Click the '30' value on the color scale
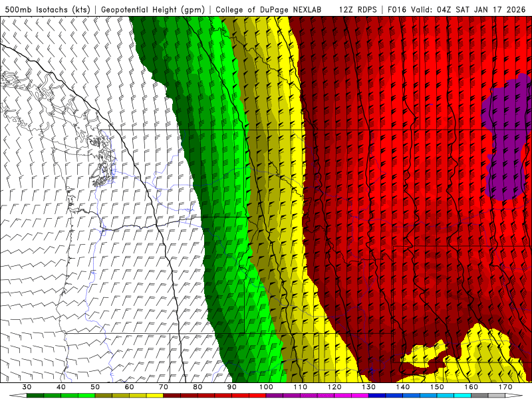Image resolution: width=532 pixels, height=399 pixels. tap(27, 387)
